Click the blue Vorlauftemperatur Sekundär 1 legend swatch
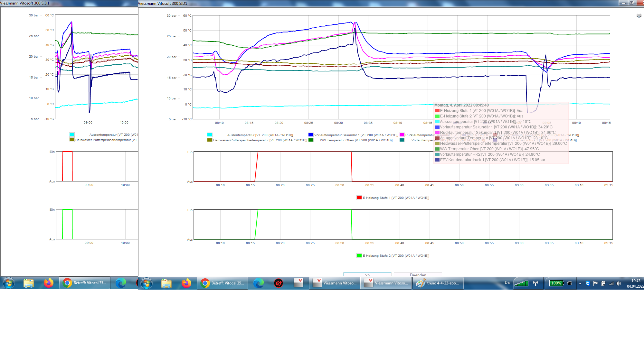 pos(311,135)
